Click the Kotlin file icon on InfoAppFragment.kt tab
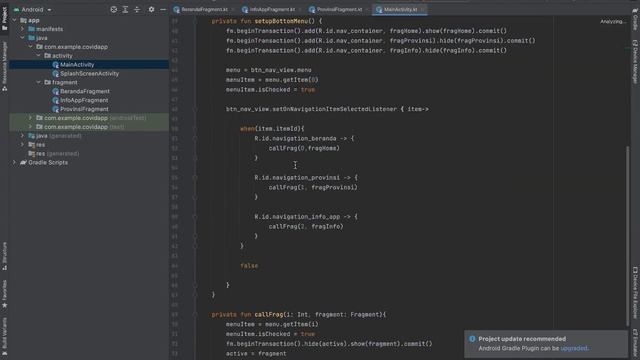This screenshot has width=640, height=360. pyautogui.click(x=245, y=9)
